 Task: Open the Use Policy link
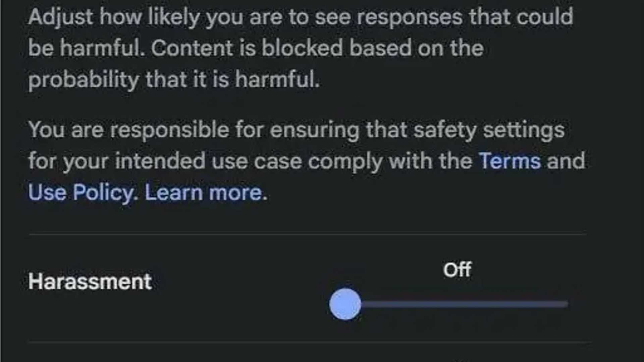coord(81,193)
